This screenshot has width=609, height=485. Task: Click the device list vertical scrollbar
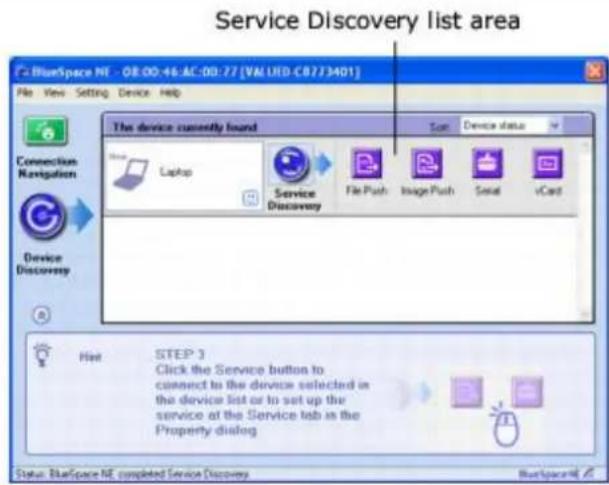click(585, 231)
